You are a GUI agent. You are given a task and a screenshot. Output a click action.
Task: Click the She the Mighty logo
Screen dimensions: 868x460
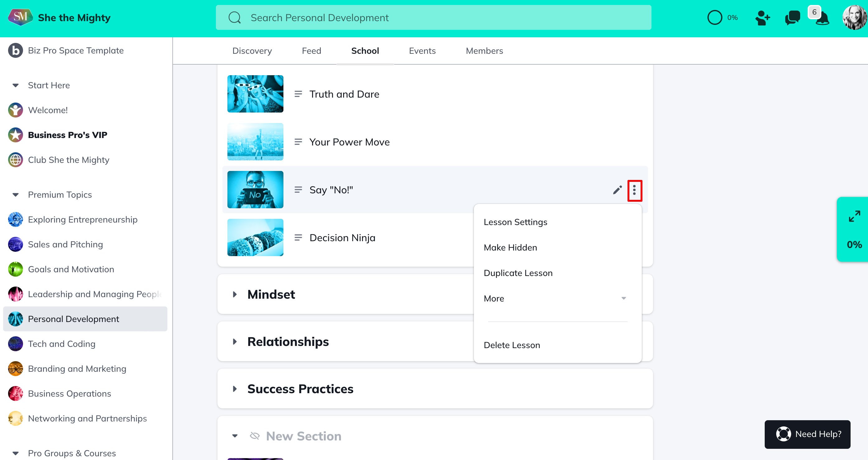click(x=20, y=17)
